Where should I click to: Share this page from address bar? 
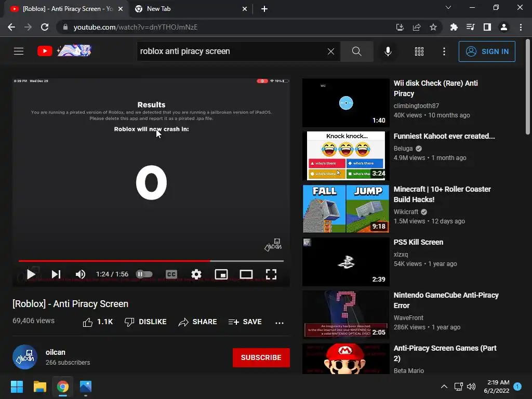[x=417, y=27]
